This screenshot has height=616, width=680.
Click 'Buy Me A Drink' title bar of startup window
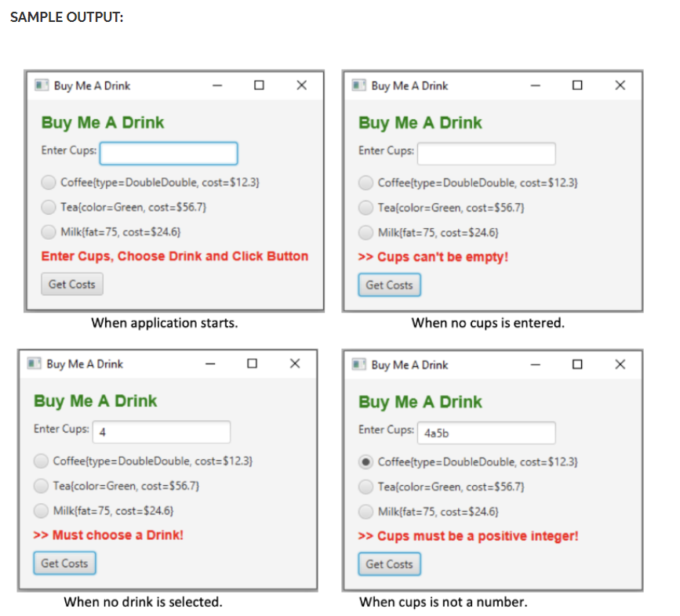coord(94,85)
